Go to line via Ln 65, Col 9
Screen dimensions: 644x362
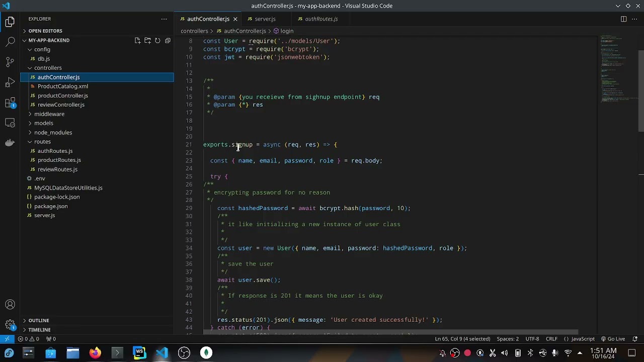[462, 339]
